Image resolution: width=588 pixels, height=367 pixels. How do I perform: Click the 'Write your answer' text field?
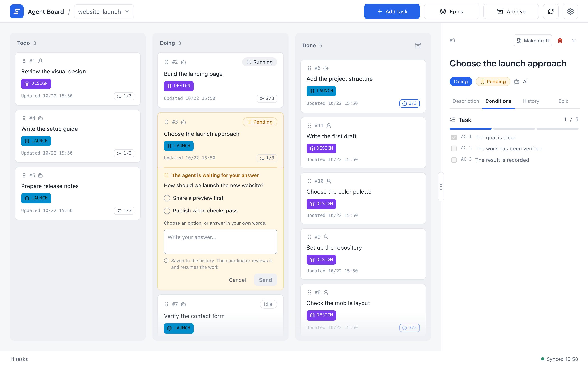pos(220,242)
